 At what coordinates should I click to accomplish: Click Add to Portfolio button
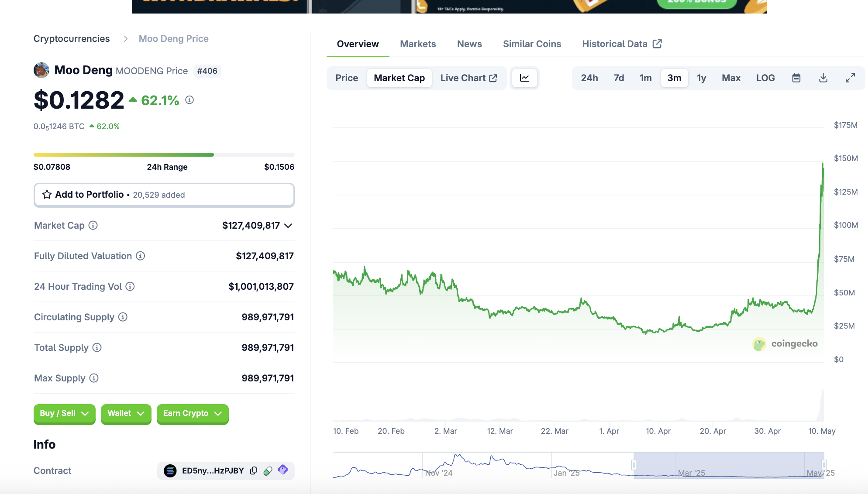point(164,195)
